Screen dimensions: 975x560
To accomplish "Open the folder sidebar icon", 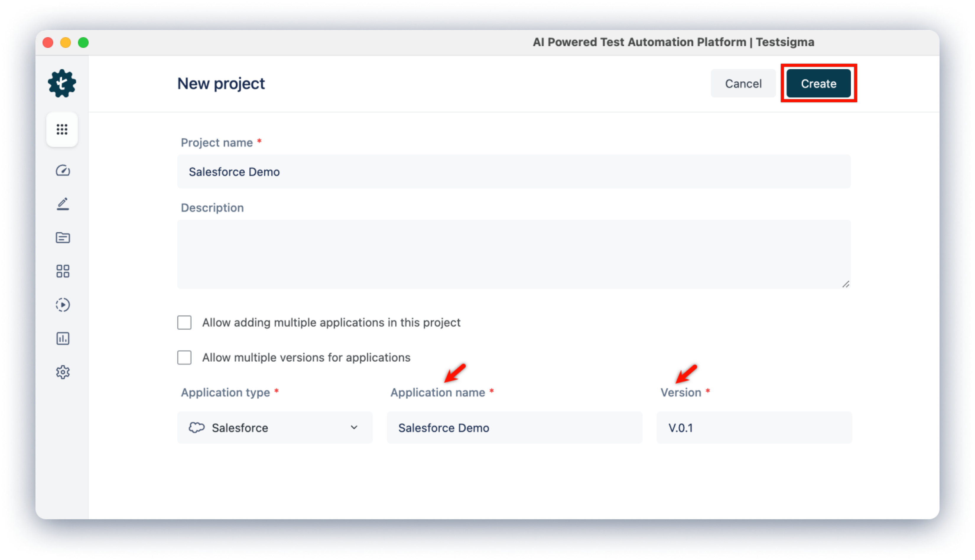I will coord(63,238).
